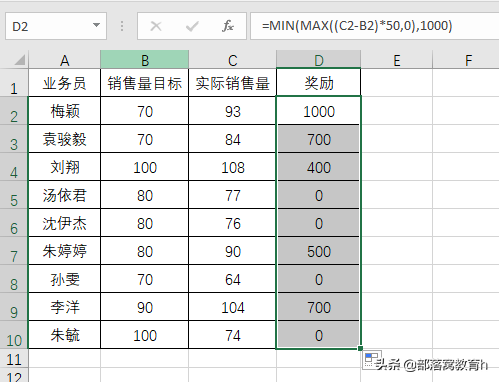
Task: Select row 1 header
Action: tap(14, 83)
